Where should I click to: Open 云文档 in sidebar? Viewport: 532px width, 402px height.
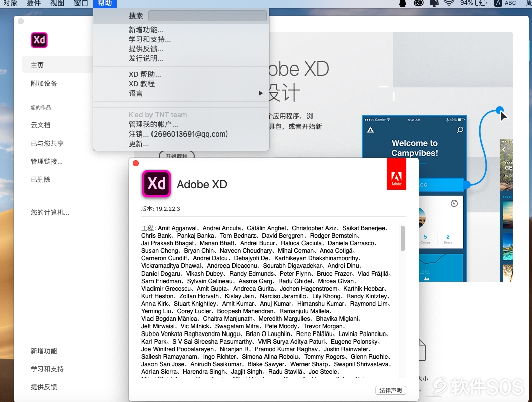pyautogui.click(x=40, y=125)
